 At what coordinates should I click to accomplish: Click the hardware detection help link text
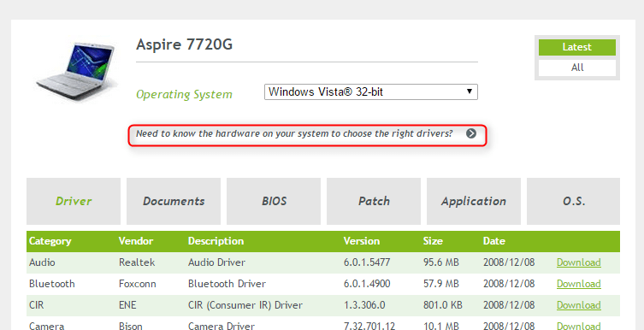(294, 133)
